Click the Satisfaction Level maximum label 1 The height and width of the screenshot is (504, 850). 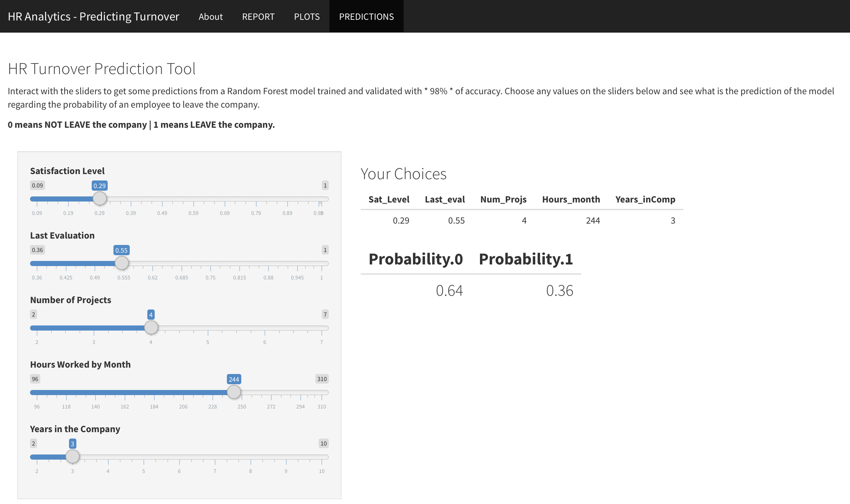coord(325,186)
